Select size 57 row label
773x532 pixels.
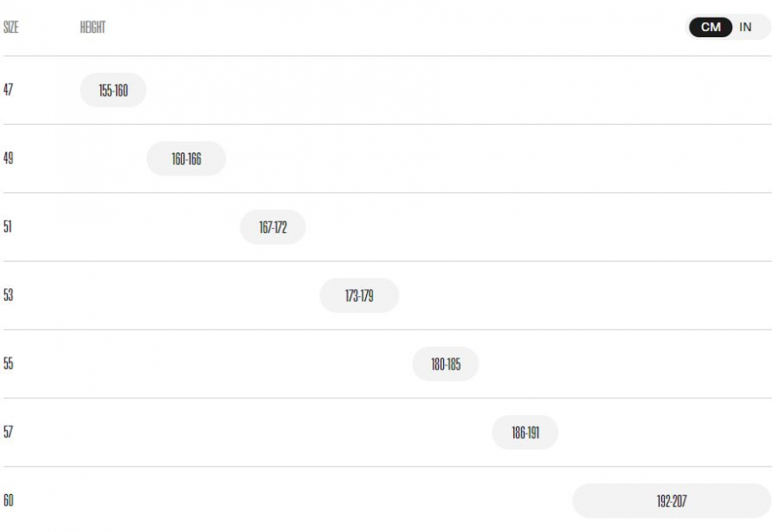click(x=8, y=433)
